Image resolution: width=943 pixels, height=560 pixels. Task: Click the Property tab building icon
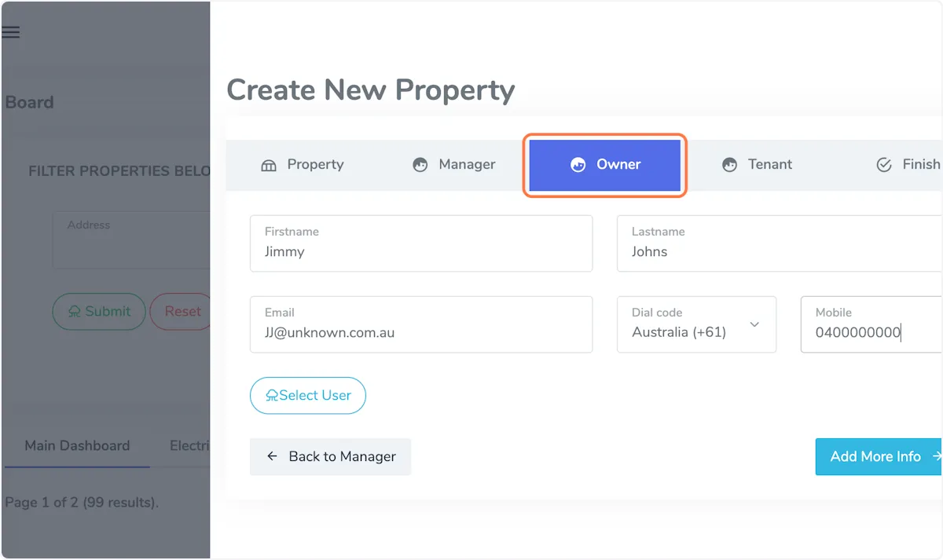click(269, 165)
